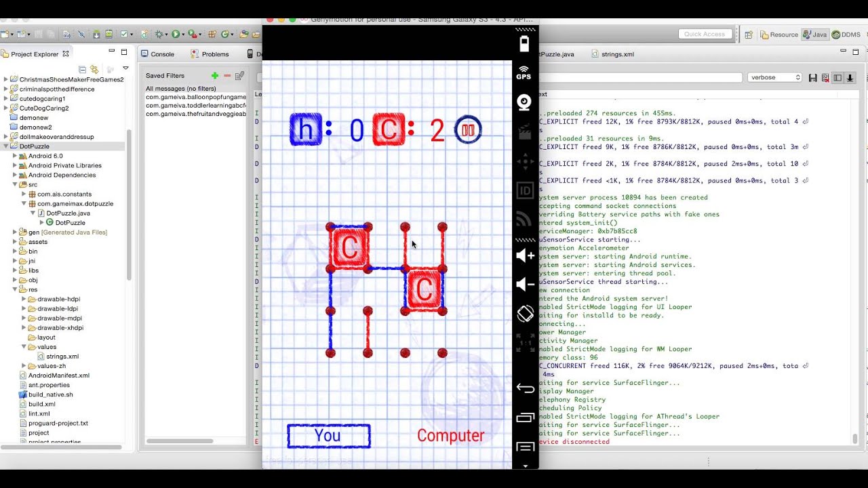Viewport: 868px width, 488px height.
Task: Select build_native.sh file
Action: tap(46, 394)
